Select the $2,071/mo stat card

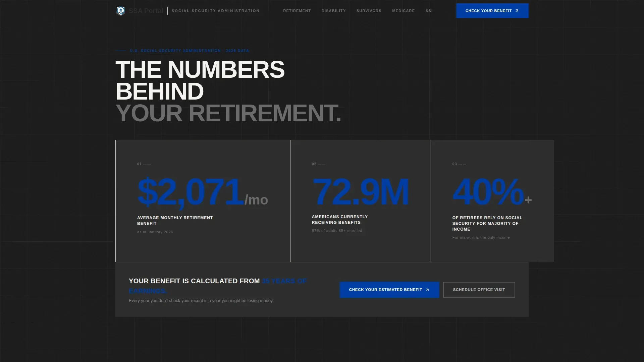pyautogui.click(x=203, y=201)
